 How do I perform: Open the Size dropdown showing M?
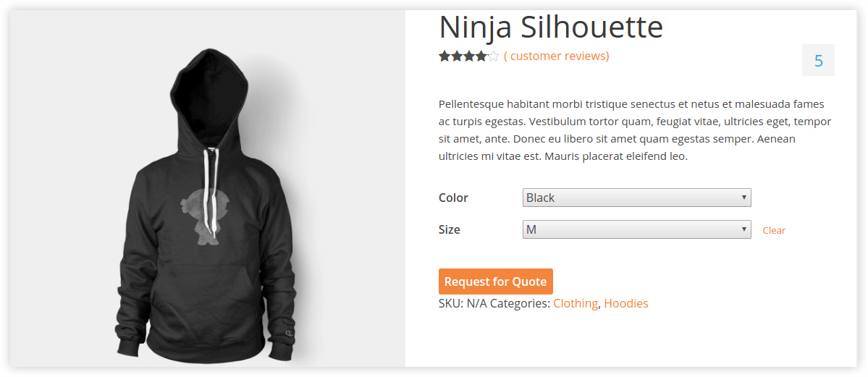(636, 229)
